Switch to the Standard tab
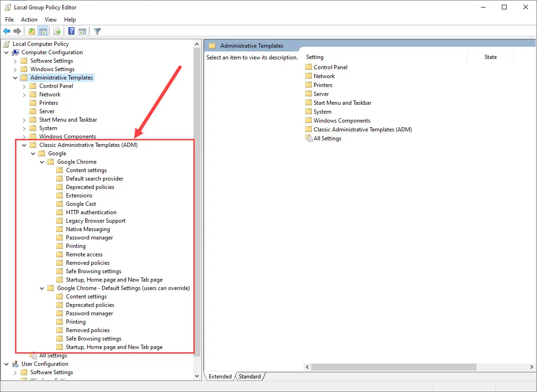Screen dimensions: 537x392 point(250,376)
